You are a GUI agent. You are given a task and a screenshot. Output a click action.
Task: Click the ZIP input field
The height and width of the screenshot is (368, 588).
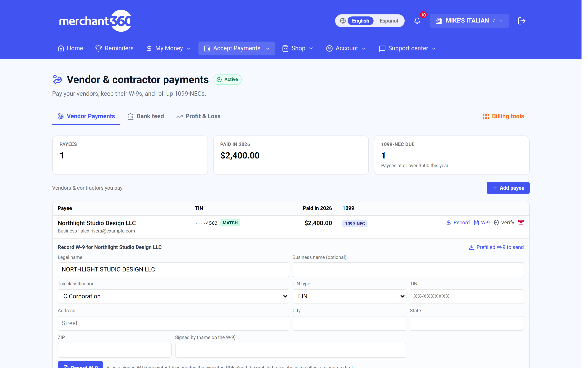coord(115,350)
